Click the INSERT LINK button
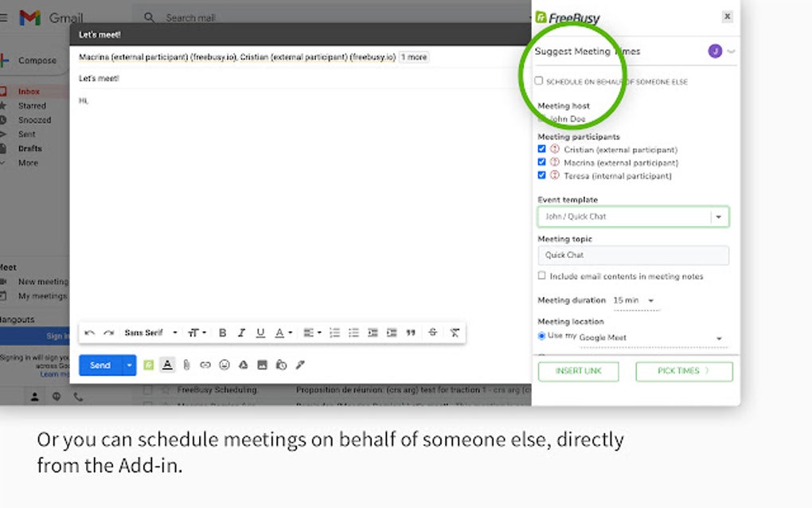 pyautogui.click(x=578, y=371)
